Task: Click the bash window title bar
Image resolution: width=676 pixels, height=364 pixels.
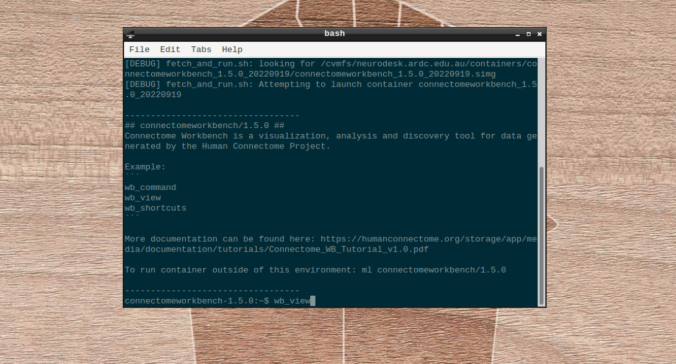Action: (334, 34)
